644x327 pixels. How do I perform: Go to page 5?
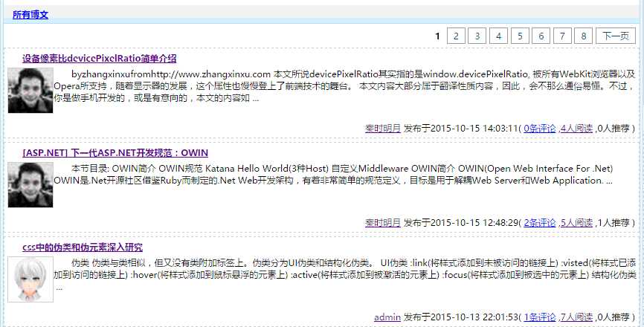point(520,36)
